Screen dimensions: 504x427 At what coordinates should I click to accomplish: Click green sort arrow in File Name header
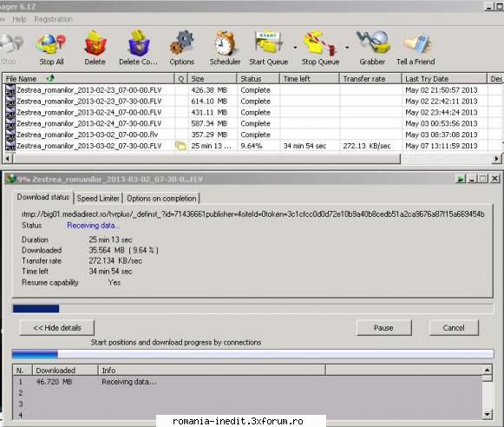pos(49,78)
